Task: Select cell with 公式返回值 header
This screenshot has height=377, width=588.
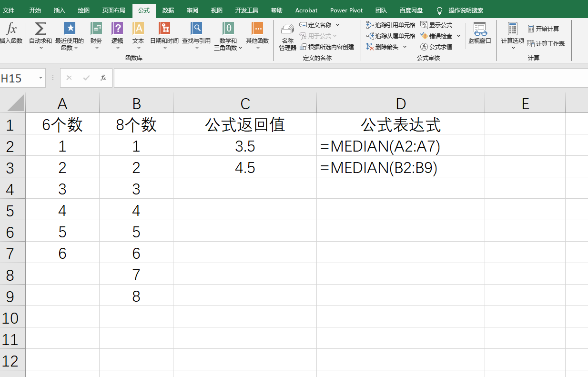Action: coord(245,124)
